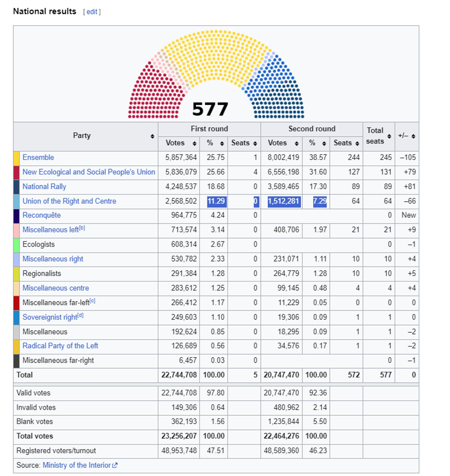Viewport: 450px width, 476px height.
Task: Select Miscellaneous left total seats 21
Action: pyautogui.click(x=388, y=230)
